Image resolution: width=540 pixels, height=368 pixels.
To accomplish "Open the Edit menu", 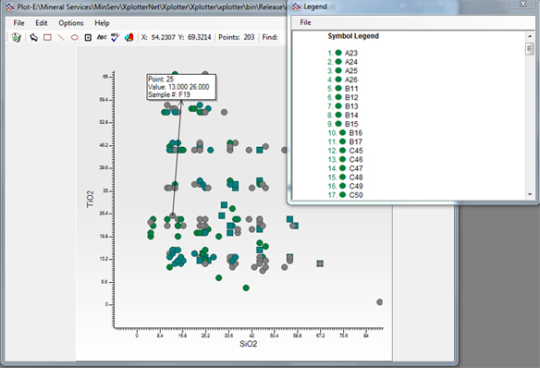I will pyautogui.click(x=41, y=23).
